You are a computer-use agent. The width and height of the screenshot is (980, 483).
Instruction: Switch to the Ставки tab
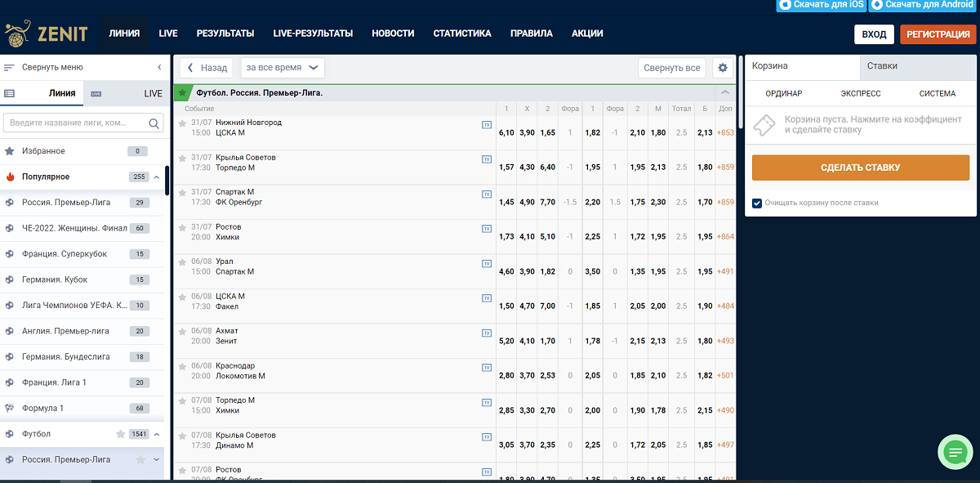click(882, 66)
